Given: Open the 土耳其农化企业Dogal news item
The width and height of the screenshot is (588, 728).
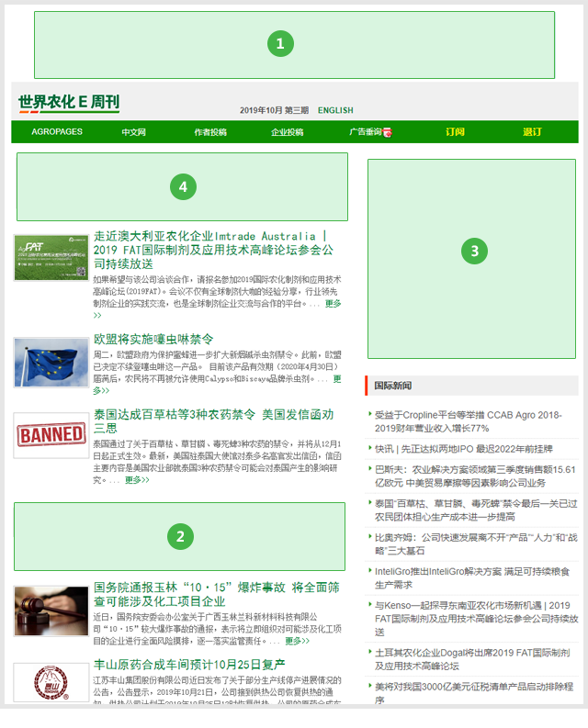Looking at the screenshot, I should click(x=472, y=659).
